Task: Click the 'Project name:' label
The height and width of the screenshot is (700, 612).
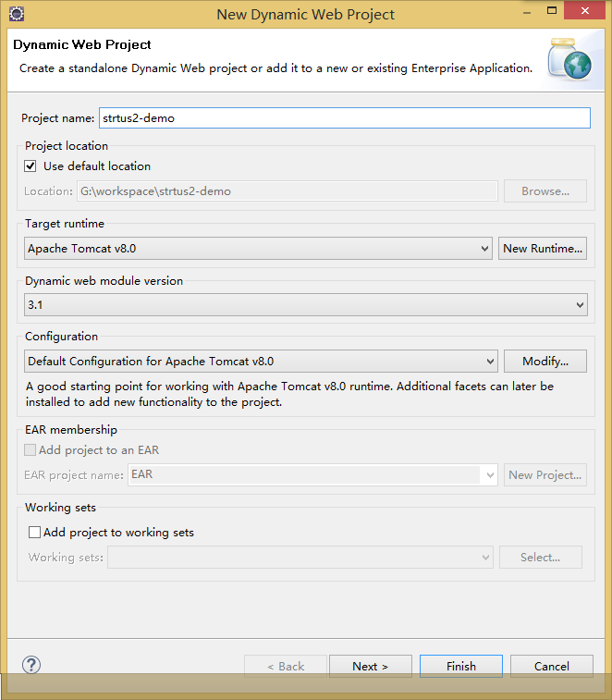Action: coord(57,117)
